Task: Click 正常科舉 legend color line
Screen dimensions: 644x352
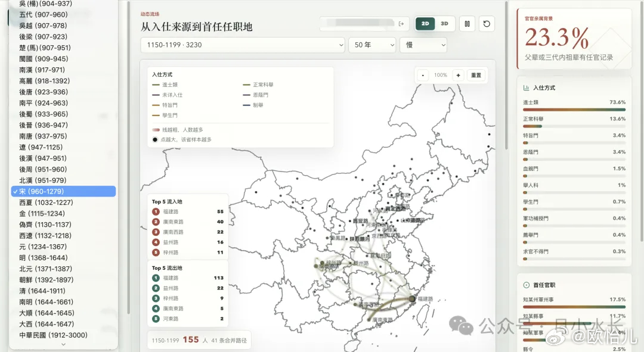Action: [x=246, y=85]
